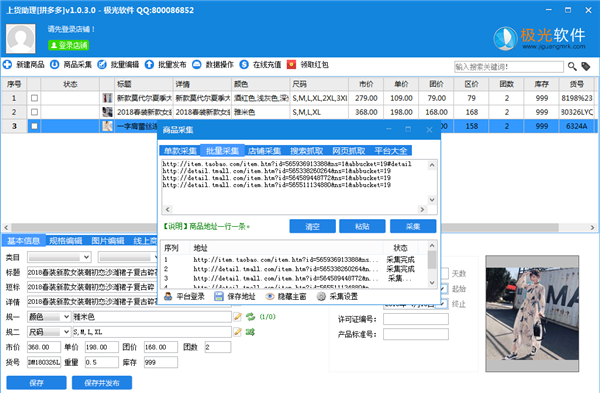Click the main table scroll-left arrow
The width and height of the screenshot is (600, 393).
[6, 227]
